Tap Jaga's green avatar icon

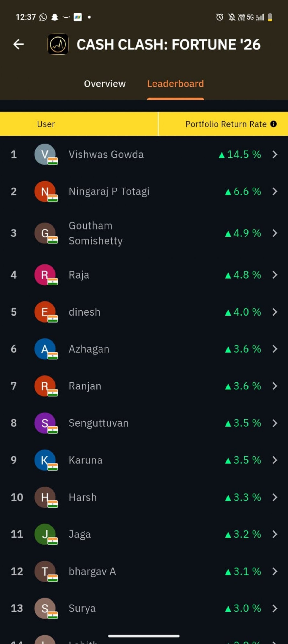click(x=45, y=534)
